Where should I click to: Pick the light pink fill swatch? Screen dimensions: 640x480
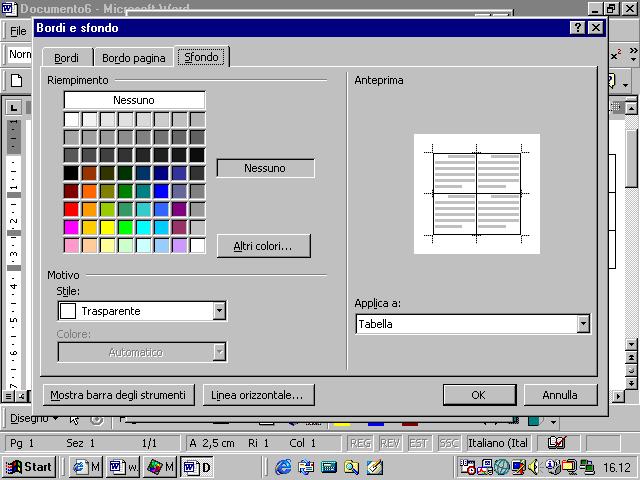(71, 245)
